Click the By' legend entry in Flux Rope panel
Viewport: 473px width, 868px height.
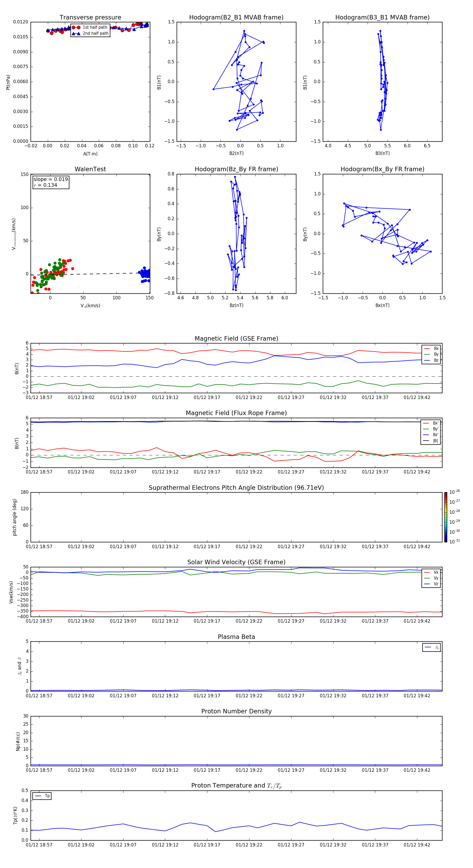pyautogui.click(x=431, y=429)
